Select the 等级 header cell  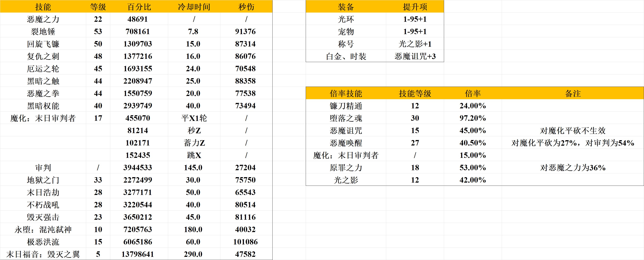(98, 7)
